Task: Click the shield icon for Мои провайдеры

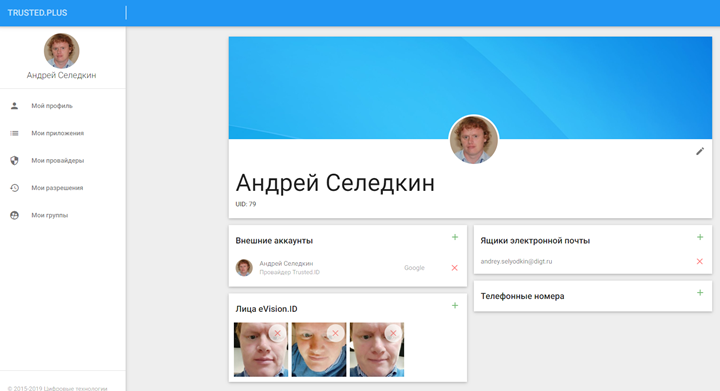Action: pos(15,161)
